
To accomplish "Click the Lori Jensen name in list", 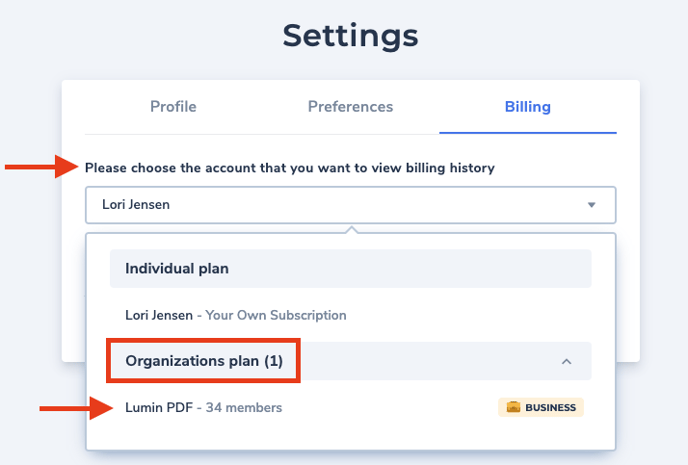I will (x=159, y=315).
